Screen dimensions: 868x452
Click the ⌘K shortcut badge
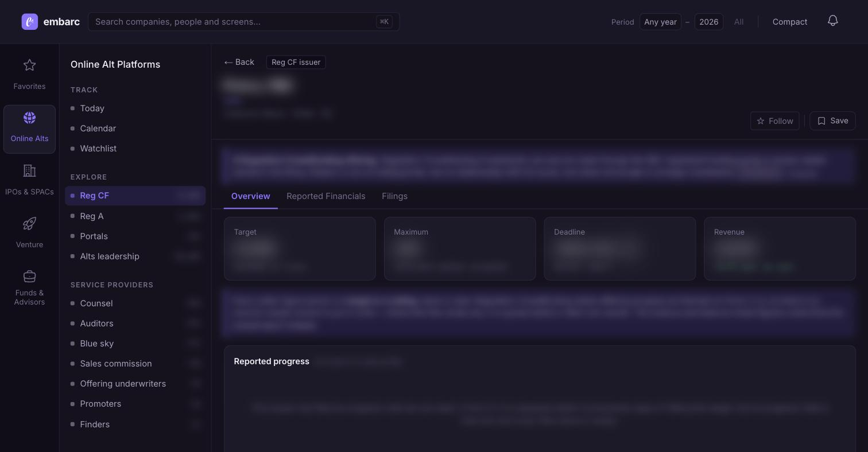pos(384,22)
